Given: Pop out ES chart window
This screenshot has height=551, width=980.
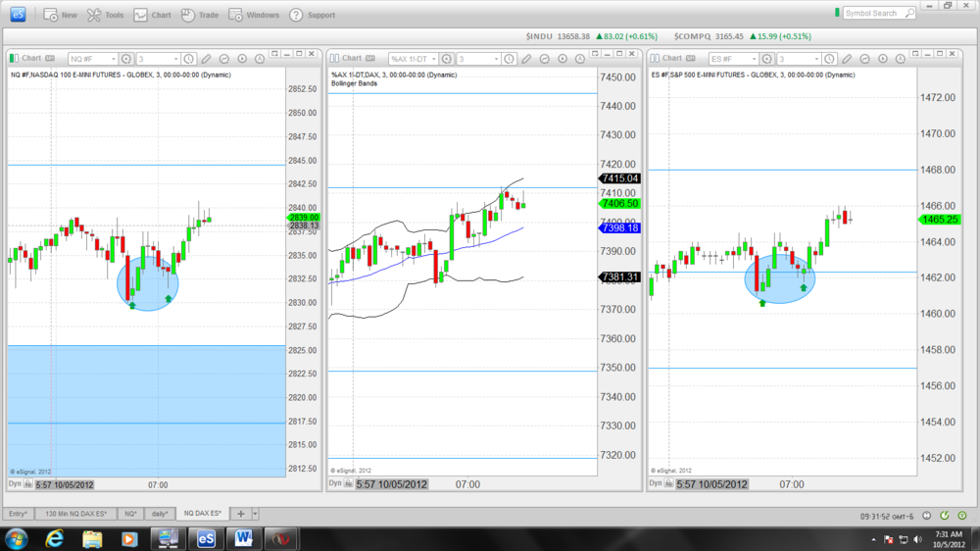Looking at the screenshot, I should (915, 54).
